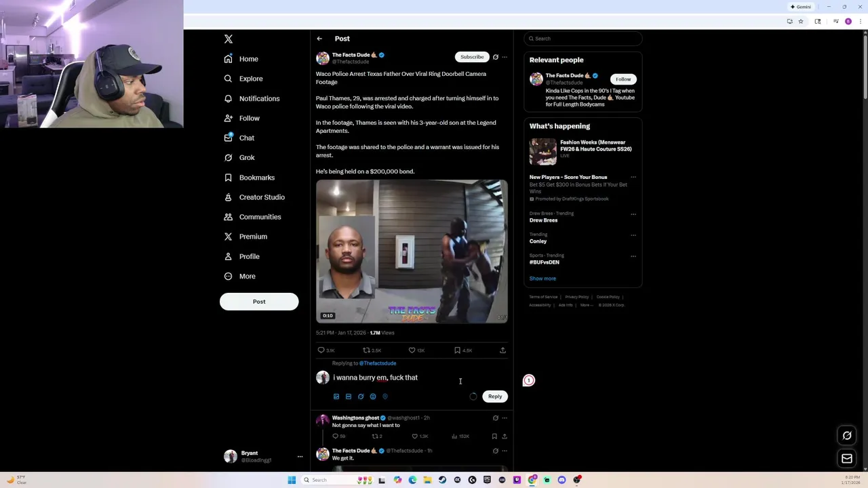Click the X logo in sidebar
The width and height of the screenshot is (868, 488).
pyautogui.click(x=229, y=39)
